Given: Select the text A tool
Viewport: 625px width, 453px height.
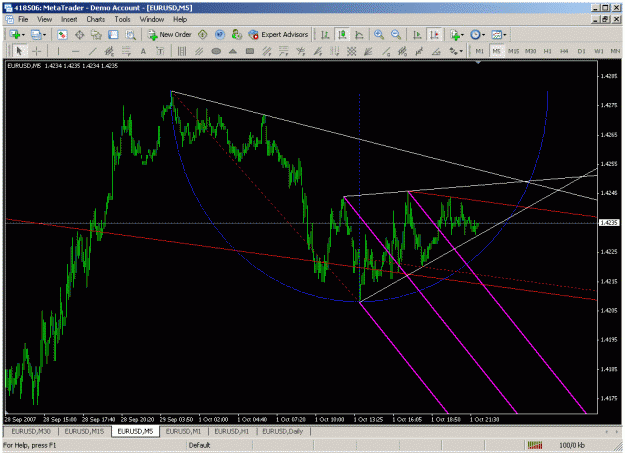Looking at the screenshot, I should (143, 51).
